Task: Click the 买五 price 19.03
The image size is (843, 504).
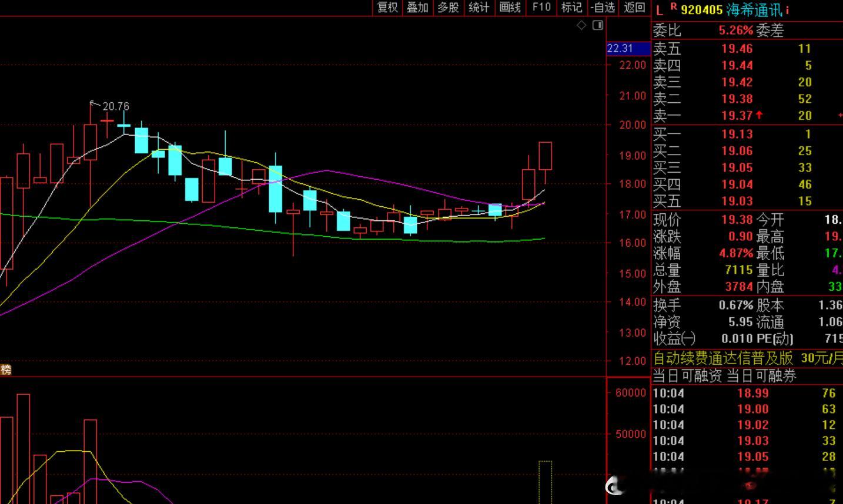Action: click(x=737, y=201)
